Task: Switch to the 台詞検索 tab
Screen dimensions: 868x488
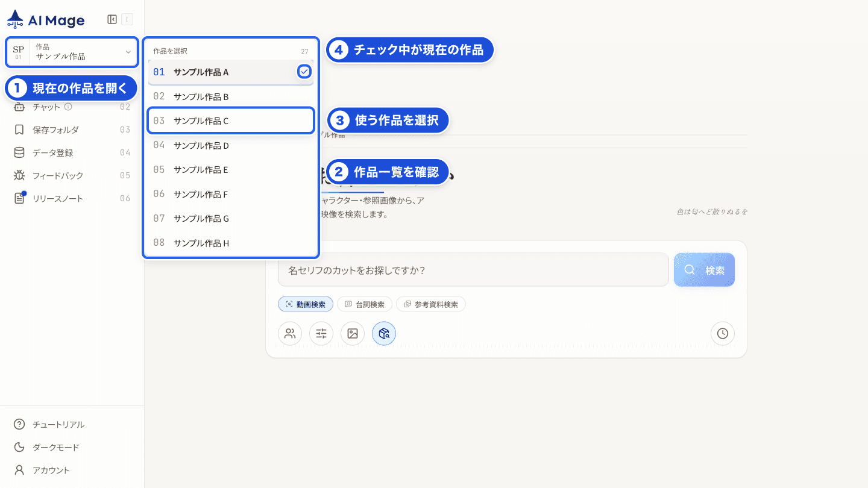Action: [x=365, y=304]
